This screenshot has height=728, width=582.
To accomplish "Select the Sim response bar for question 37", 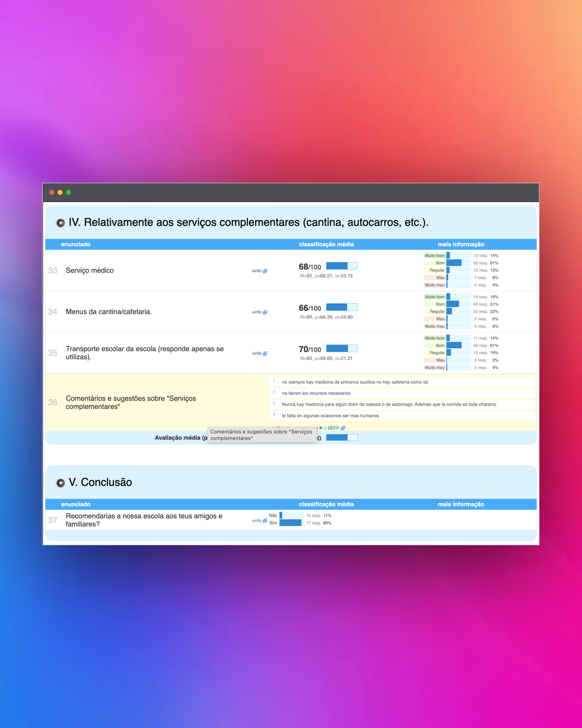I will click(290, 523).
